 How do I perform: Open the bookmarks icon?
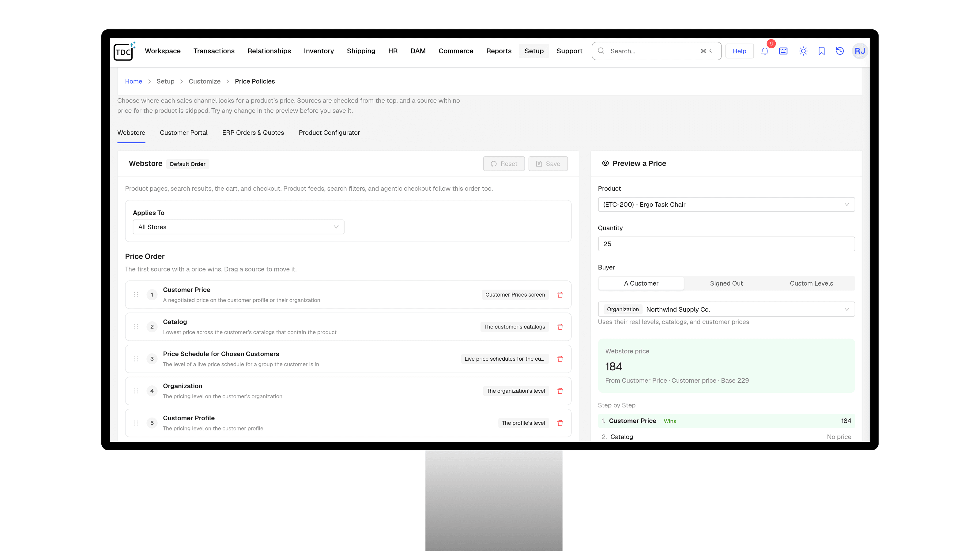[x=821, y=51]
